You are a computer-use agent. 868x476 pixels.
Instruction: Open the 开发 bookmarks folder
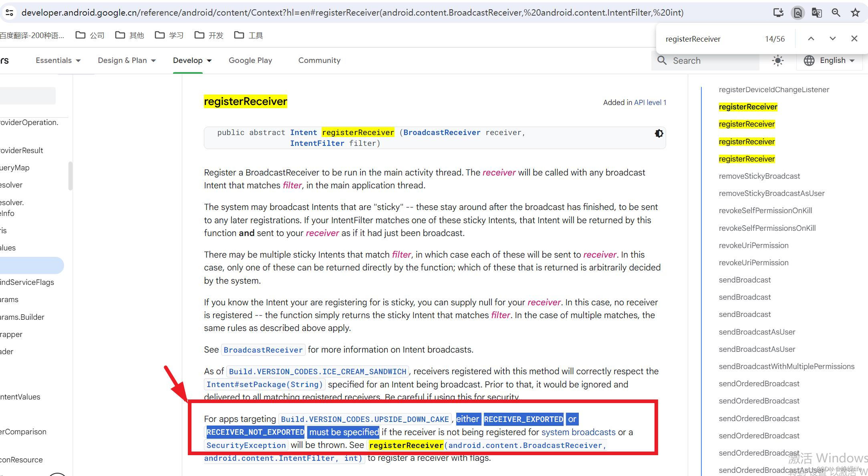(x=209, y=35)
